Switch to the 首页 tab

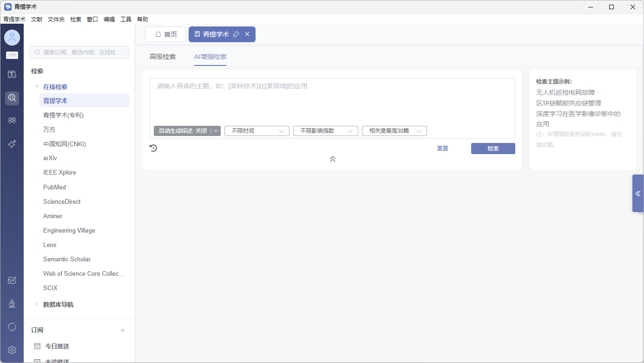(165, 34)
